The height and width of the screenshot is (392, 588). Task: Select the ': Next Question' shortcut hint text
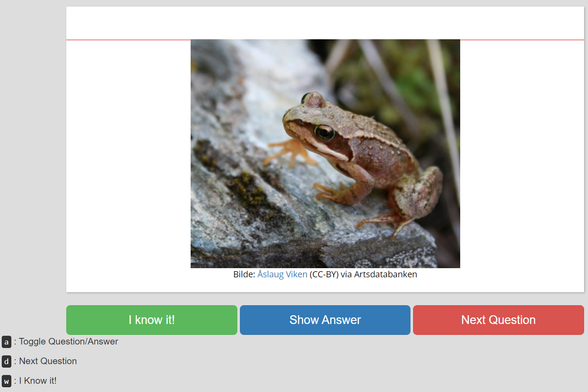tap(45, 361)
